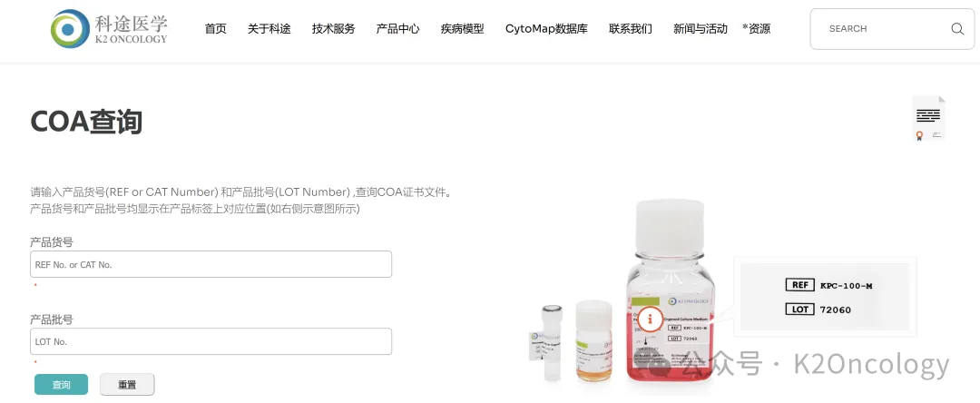Open the 首页 menu item
980x403 pixels.
(216, 29)
